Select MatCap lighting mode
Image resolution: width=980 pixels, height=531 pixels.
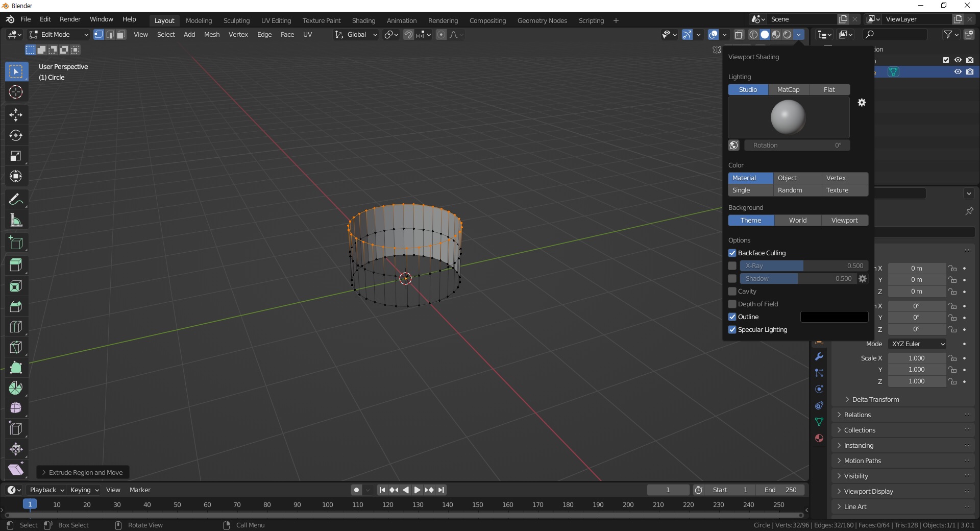pyautogui.click(x=788, y=90)
